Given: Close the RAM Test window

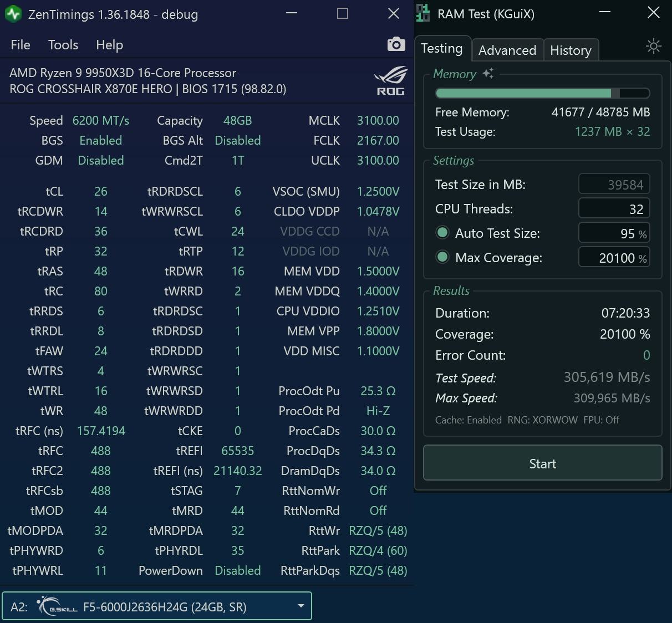Looking at the screenshot, I should coord(654,13).
